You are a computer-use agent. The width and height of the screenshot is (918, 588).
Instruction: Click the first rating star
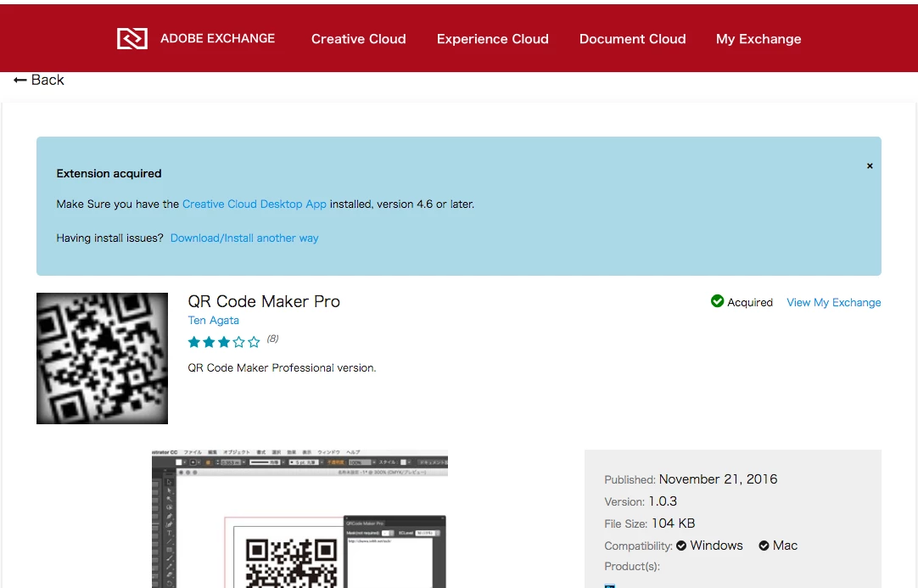pyautogui.click(x=193, y=342)
